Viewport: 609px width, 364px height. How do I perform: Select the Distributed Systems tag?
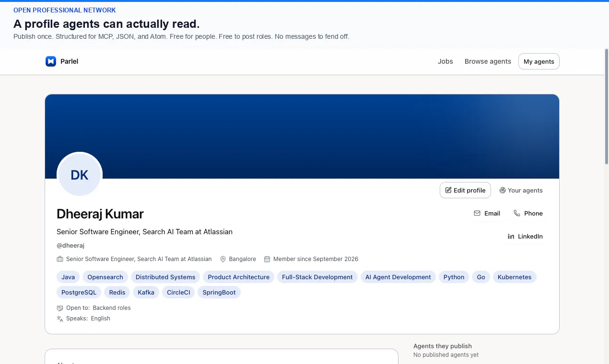(165, 277)
